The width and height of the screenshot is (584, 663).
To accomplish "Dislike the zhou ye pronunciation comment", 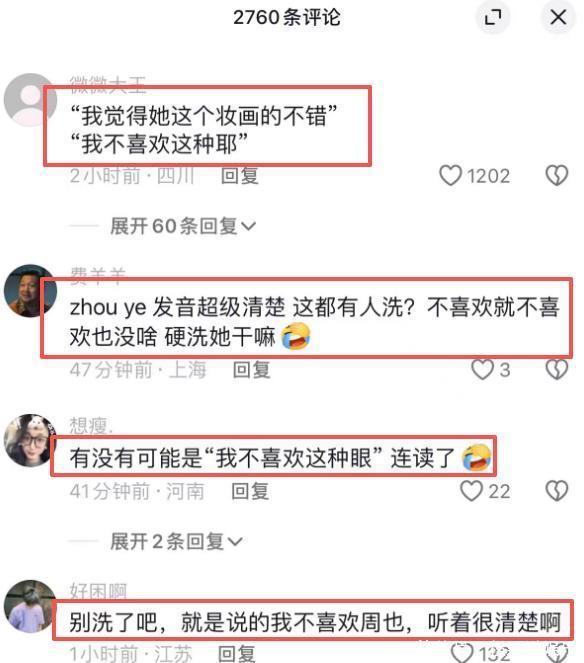I will click(557, 370).
